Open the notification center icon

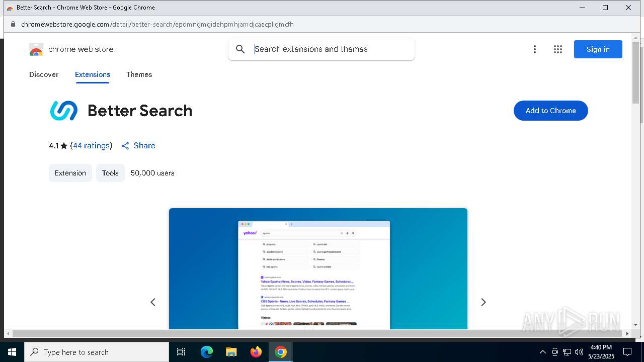627,352
